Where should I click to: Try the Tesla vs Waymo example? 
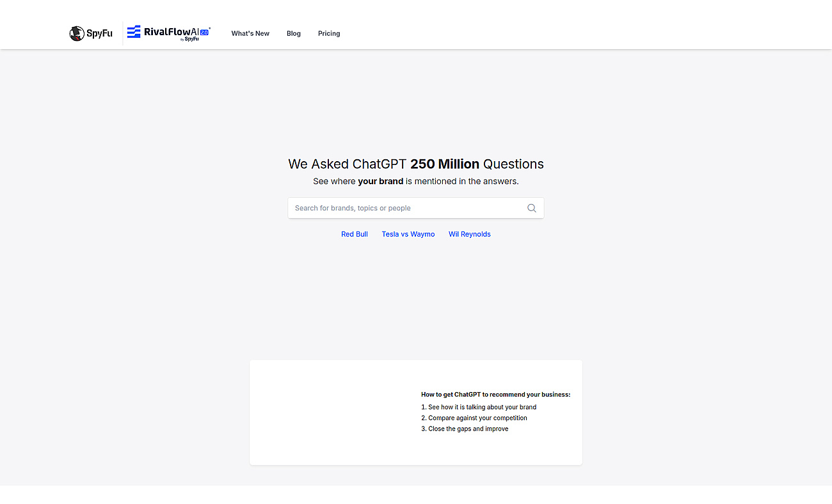tap(408, 234)
